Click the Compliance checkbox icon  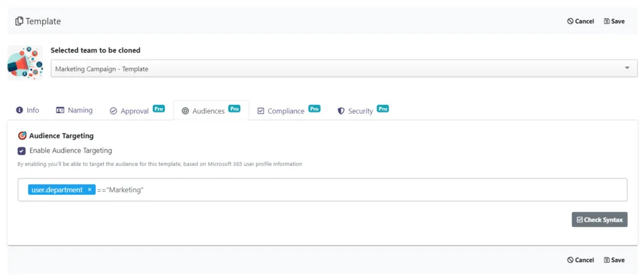261,111
